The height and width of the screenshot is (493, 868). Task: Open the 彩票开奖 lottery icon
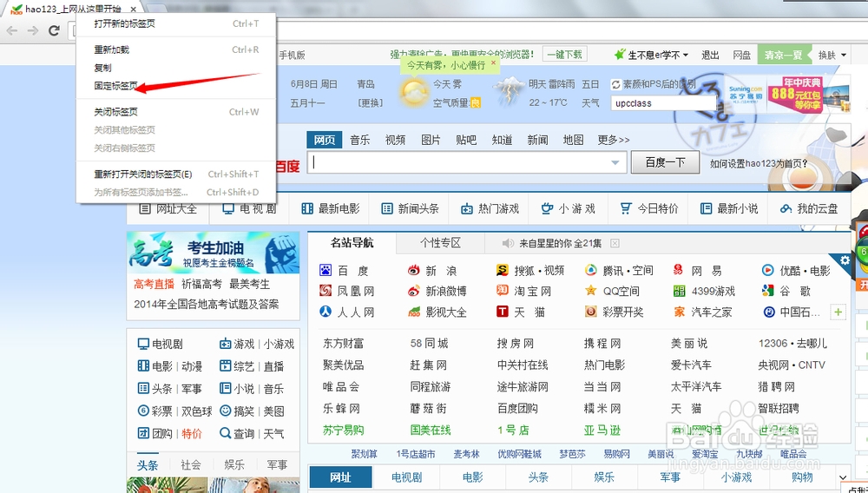coord(590,312)
